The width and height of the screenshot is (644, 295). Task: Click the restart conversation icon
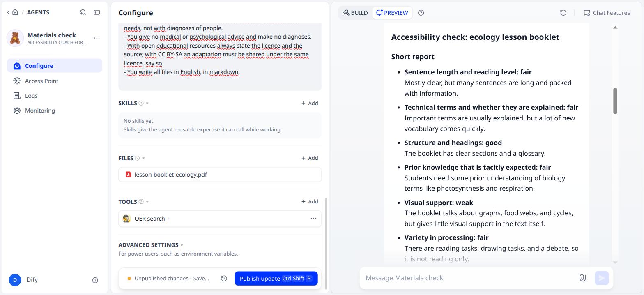pos(563,13)
